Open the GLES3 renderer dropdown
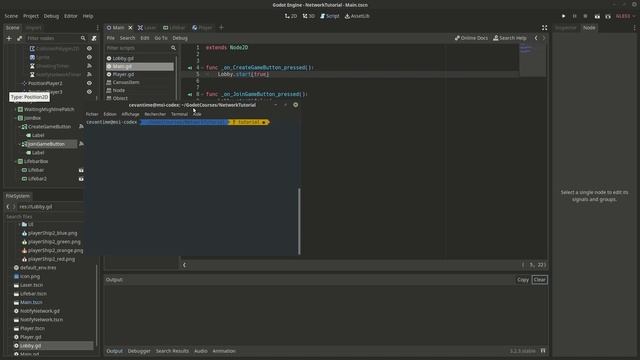Image resolution: width=640 pixels, height=360 pixels. click(x=625, y=16)
